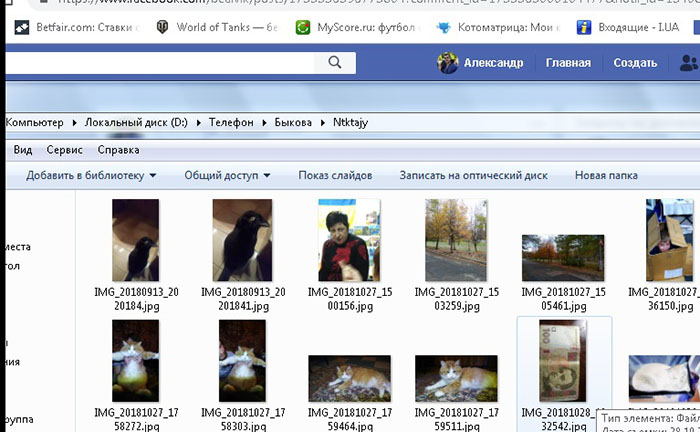
Task: Go to Facebook Главная link
Action: pyautogui.click(x=568, y=63)
